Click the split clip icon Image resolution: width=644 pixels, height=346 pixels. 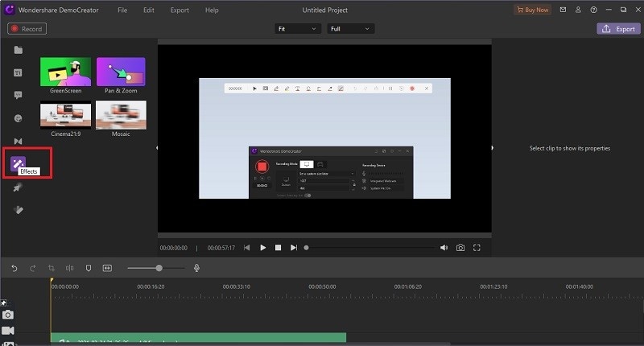click(70, 268)
